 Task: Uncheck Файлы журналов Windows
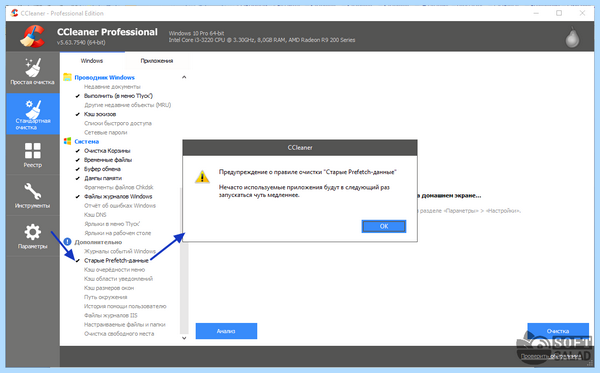[78, 197]
